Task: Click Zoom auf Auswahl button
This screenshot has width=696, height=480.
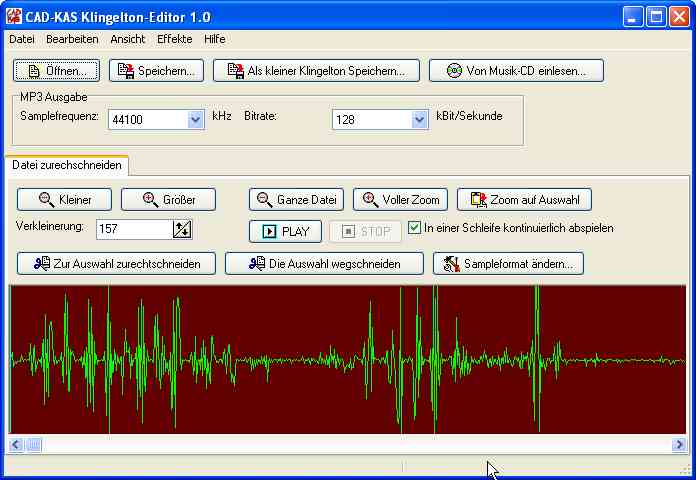Action: tap(524, 200)
